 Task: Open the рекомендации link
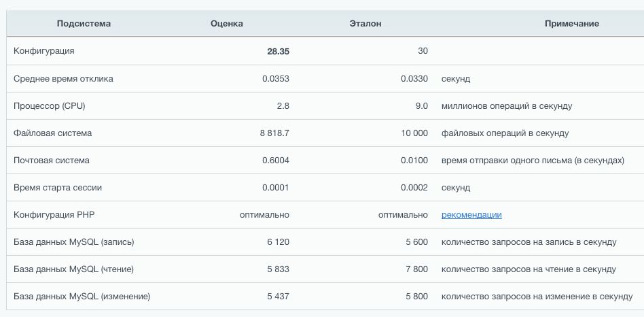click(471, 215)
